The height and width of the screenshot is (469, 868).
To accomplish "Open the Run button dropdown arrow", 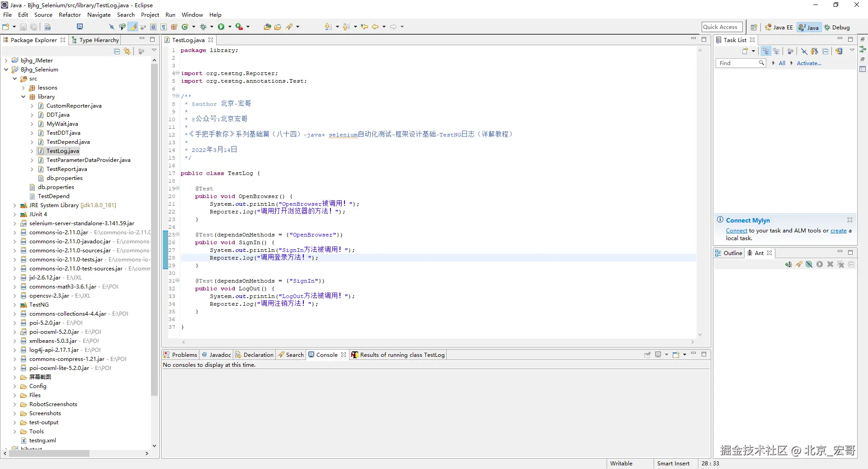I will click(x=230, y=27).
